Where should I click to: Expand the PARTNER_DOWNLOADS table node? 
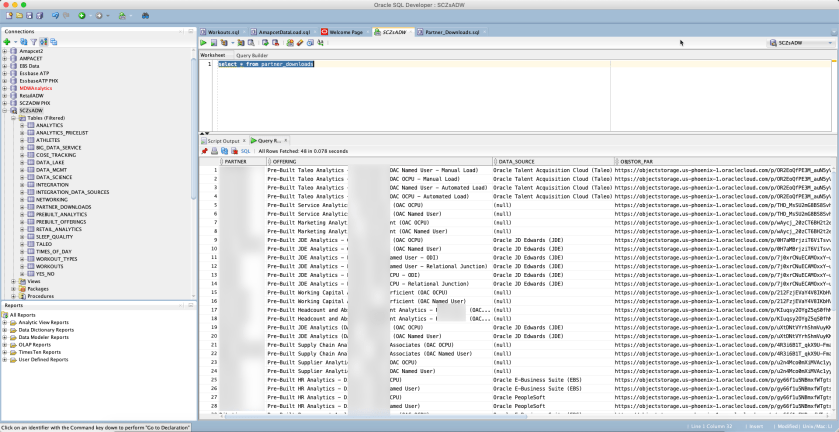(21, 206)
